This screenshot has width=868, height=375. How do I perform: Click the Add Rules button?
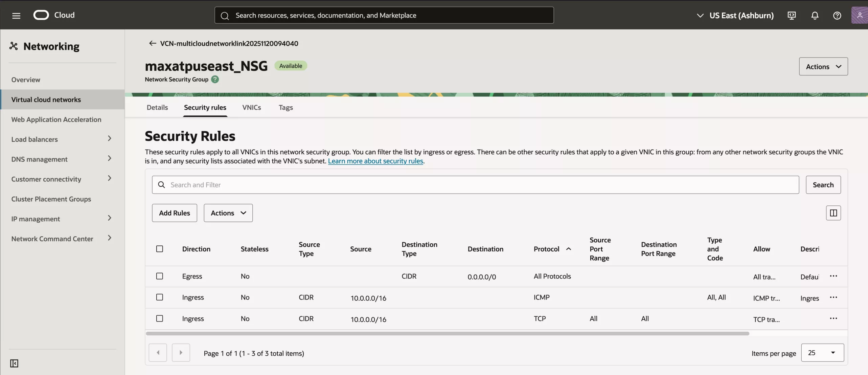point(174,213)
